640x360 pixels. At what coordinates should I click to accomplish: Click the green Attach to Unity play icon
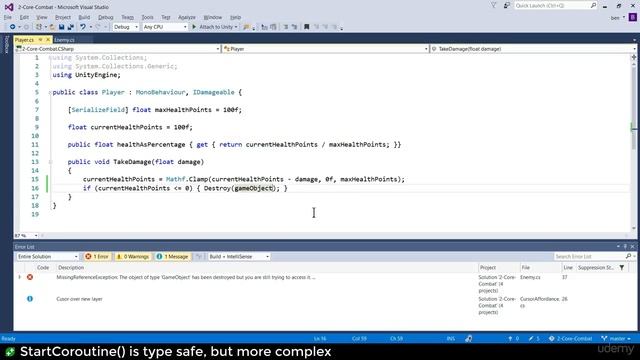pos(194,27)
